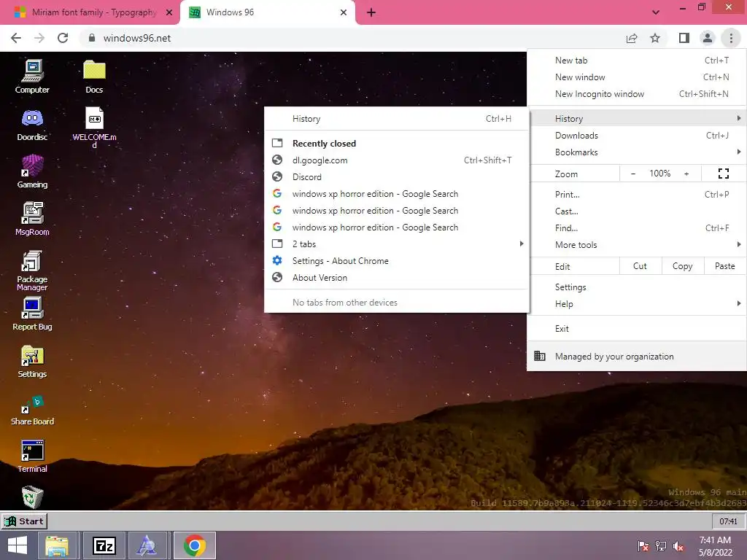Increase zoom with plus button

click(686, 174)
